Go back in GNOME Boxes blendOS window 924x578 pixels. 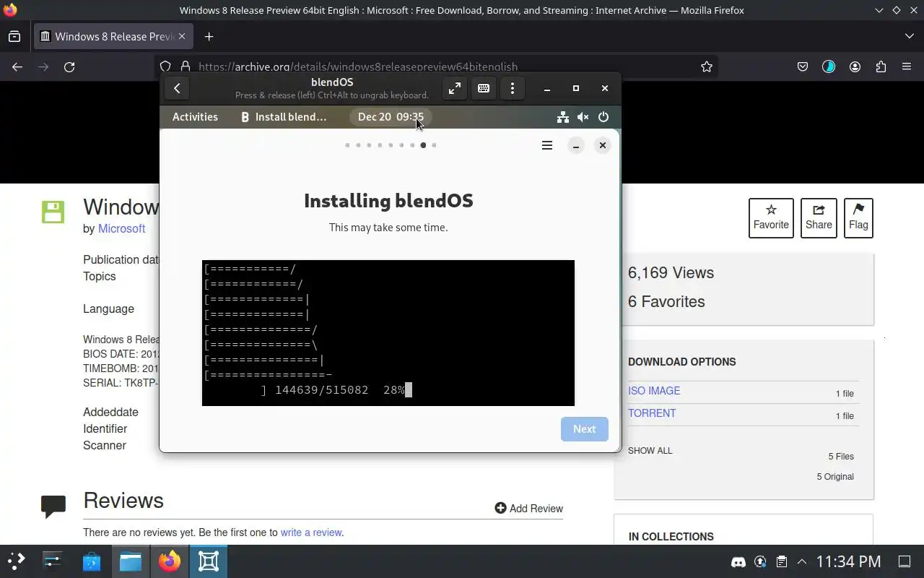pos(177,88)
